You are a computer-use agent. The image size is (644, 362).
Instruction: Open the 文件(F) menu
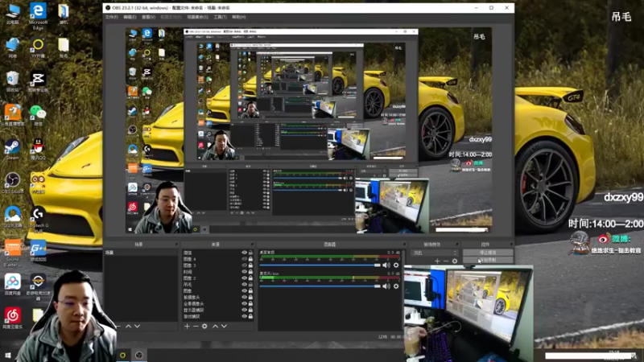[x=111, y=17]
